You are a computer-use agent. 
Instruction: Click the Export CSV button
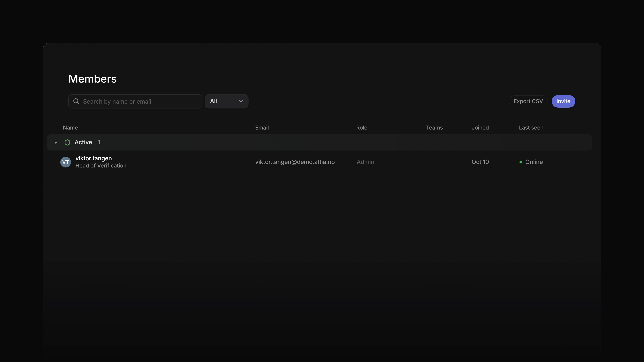(528, 101)
